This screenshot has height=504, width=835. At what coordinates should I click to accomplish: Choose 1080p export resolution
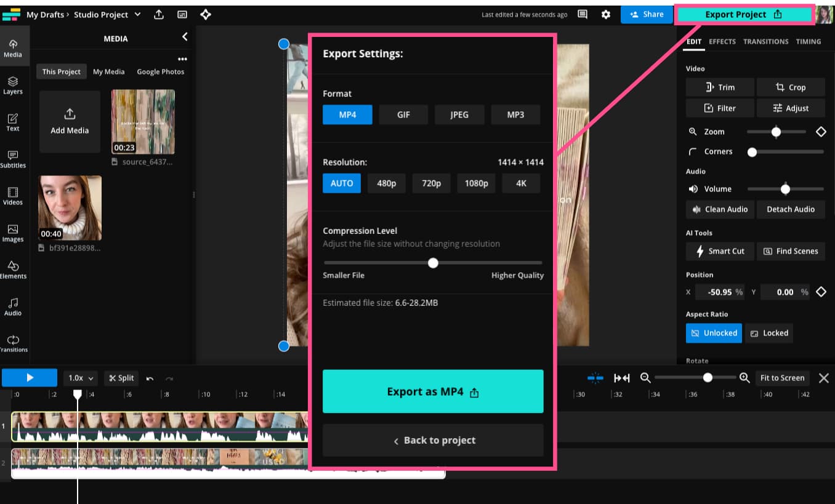476,183
